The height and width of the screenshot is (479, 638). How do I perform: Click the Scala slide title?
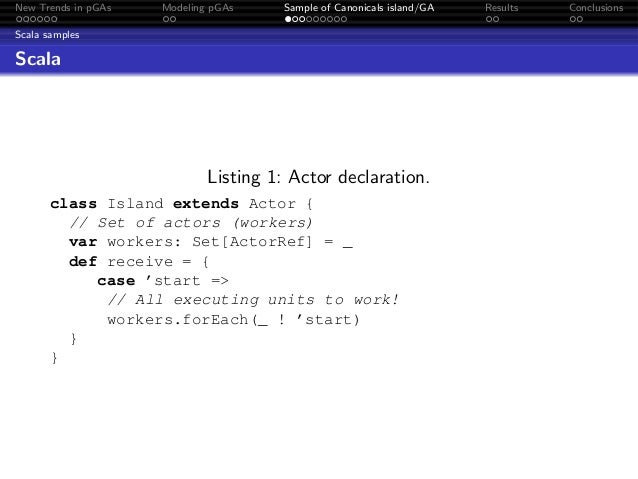tap(38, 59)
